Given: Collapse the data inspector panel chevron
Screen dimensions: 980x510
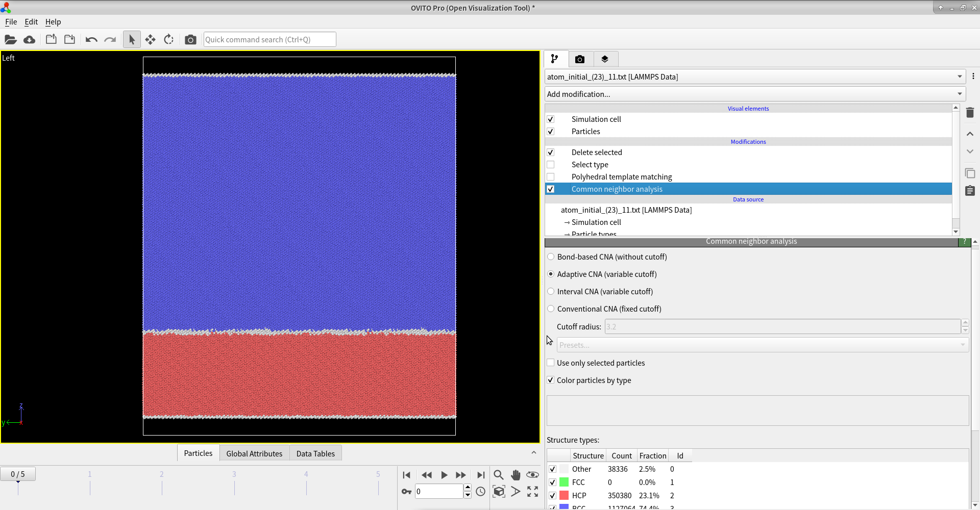Looking at the screenshot, I should click(533, 453).
